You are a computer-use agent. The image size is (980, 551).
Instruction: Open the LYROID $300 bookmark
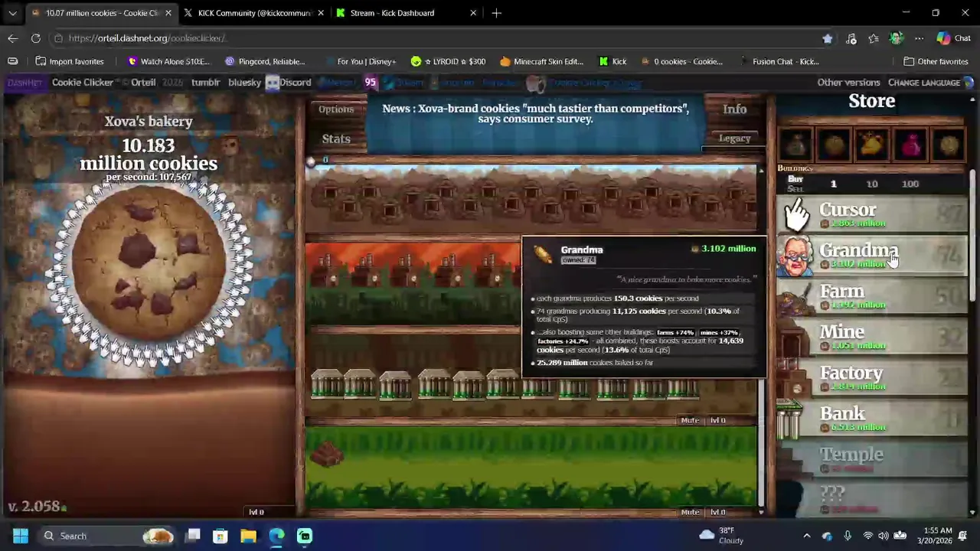[x=448, y=61]
